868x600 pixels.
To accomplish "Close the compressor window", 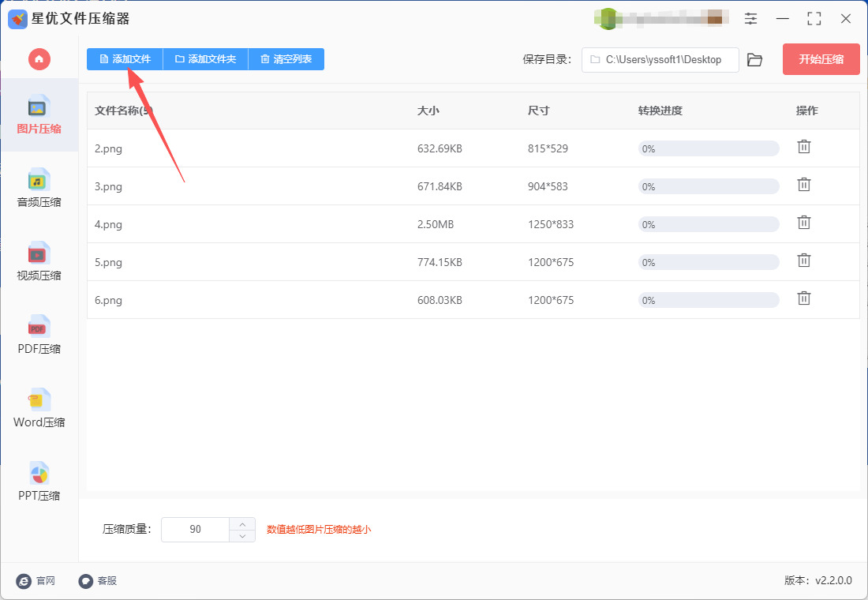I will [846, 18].
